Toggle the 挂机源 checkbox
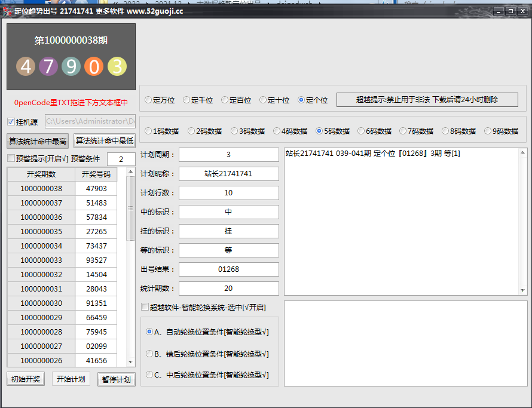This screenshot has height=408, width=532. pos(11,122)
